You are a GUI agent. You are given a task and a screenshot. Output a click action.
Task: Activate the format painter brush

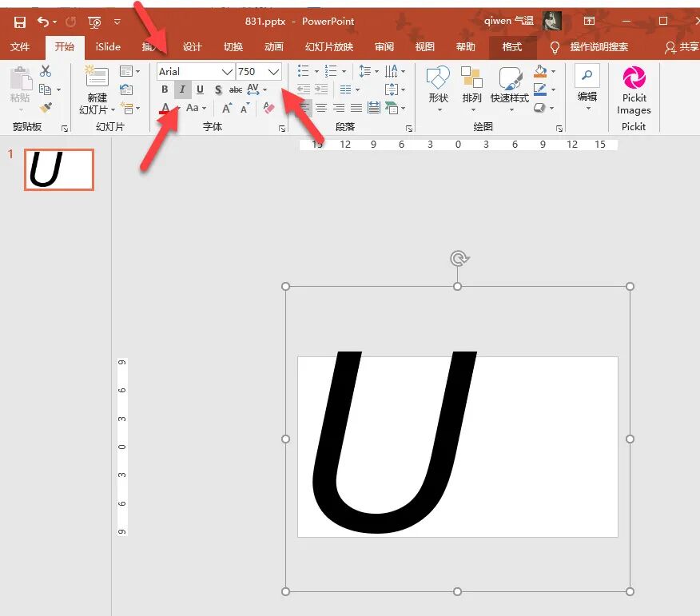pyautogui.click(x=46, y=107)
